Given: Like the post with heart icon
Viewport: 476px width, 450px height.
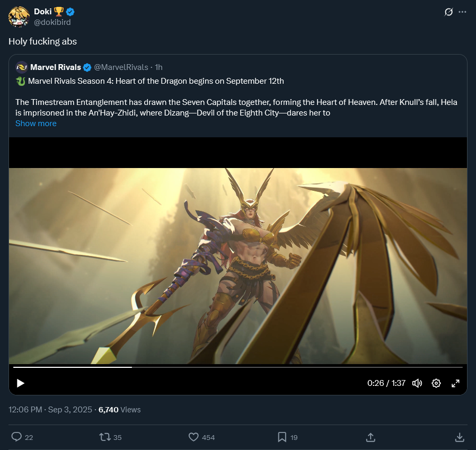Looking at the screenshot, I should click(x=193, y=437).
